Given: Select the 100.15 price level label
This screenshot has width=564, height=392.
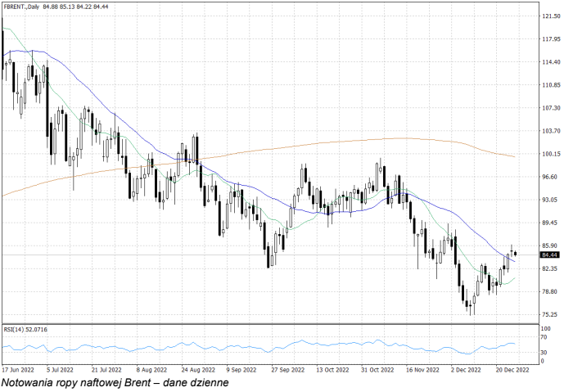Looking at the screenshot, I should pyautogui.click(x=550, y=153).
